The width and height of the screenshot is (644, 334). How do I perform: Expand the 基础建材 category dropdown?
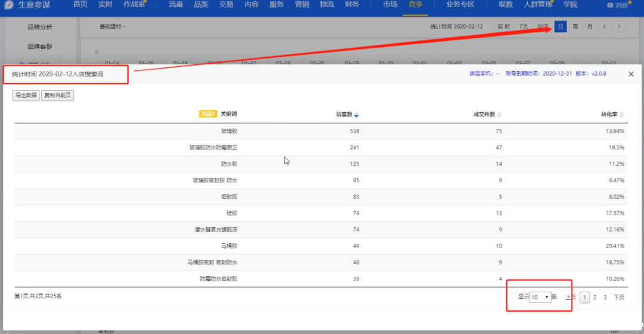[113, 27]
